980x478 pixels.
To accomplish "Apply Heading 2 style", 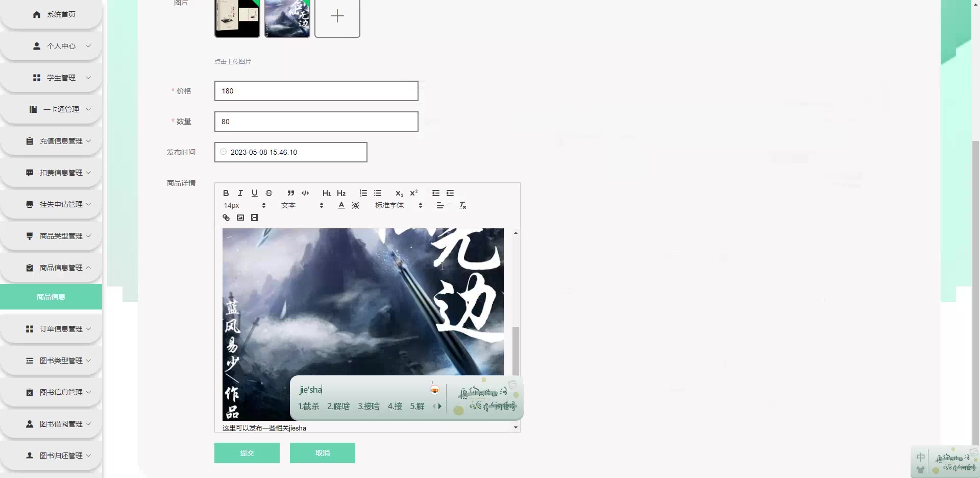I will point(341,193).
